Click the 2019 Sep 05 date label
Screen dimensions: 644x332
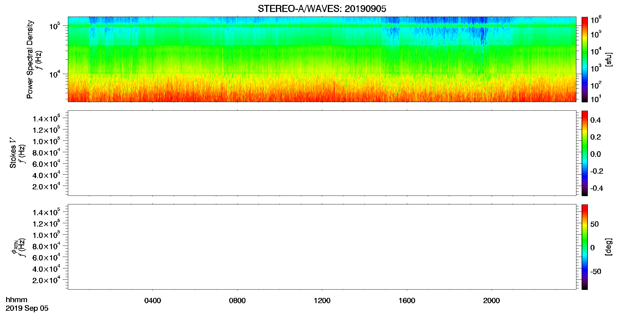point(27,308)
